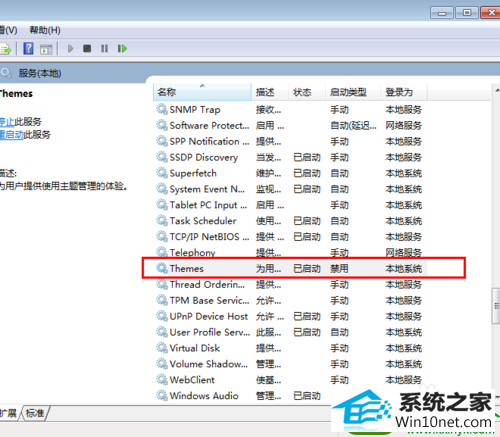Click the 自动(延迟... startup type cell
Screen dimensions: 500x437
pyautogui.click(x=353, y=125)
